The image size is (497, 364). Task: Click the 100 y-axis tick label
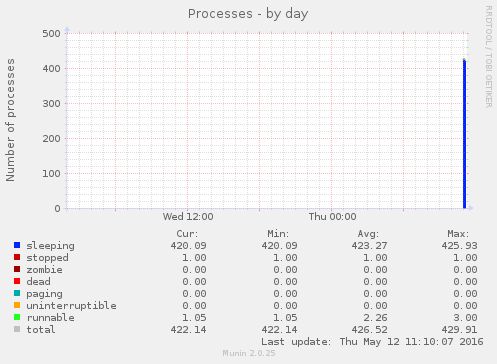point(51,174)
